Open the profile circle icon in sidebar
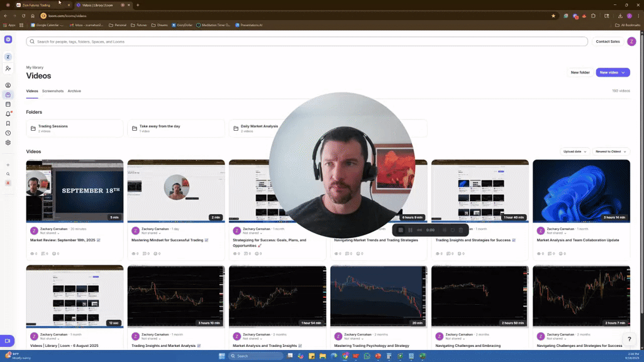Screen dimensions: 644x362 point(8,85)
